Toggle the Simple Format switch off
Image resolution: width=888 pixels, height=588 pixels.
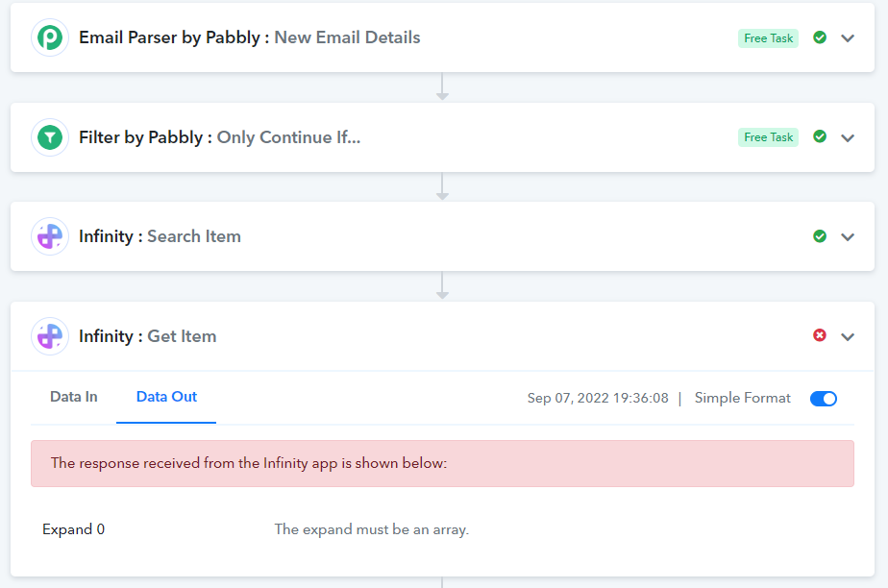click(x=824, y=399)
